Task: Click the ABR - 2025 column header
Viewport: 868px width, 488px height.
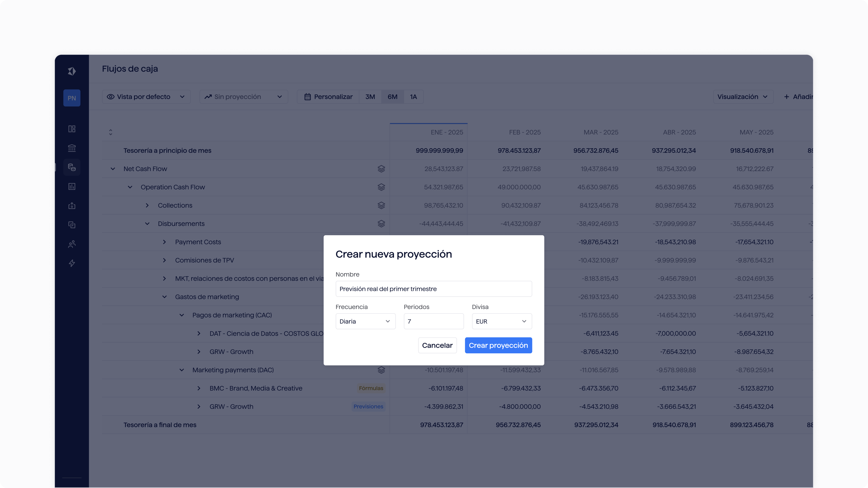Action: [x=679, y=132]
